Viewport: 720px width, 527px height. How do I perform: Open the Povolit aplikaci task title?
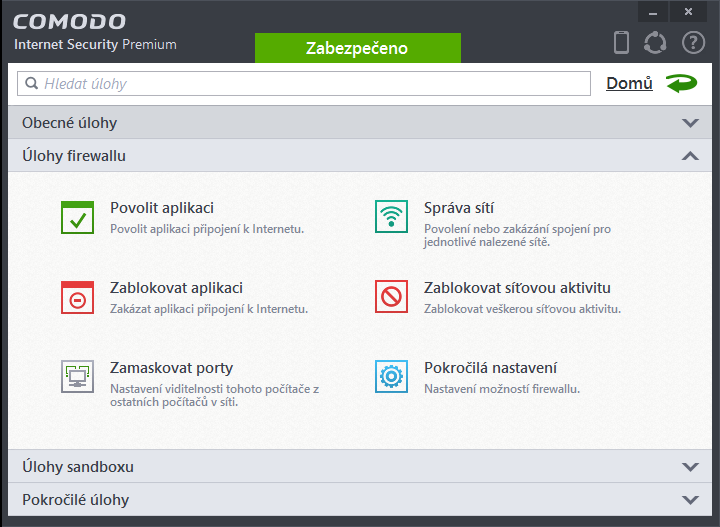[162, 208]
